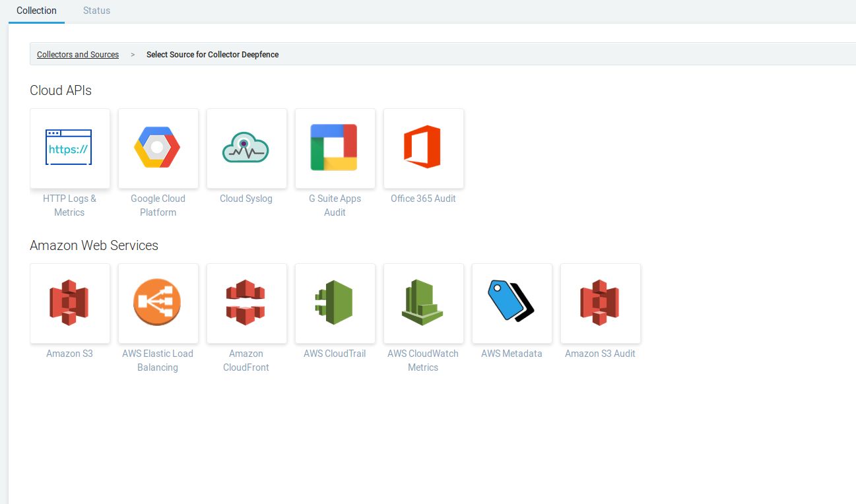Viewport: 856px width, 504px height.
Task: Click the 'Amazon S3' label text
Action: coord(69,354)
